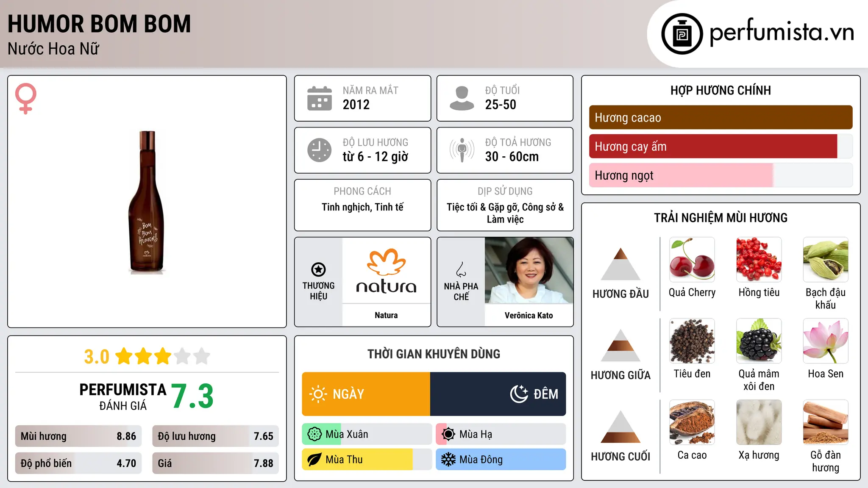This screenshot has height=488, width=868.
Task: Click the Nước Hoa Nữ subtitle
Action: [53, 49]
